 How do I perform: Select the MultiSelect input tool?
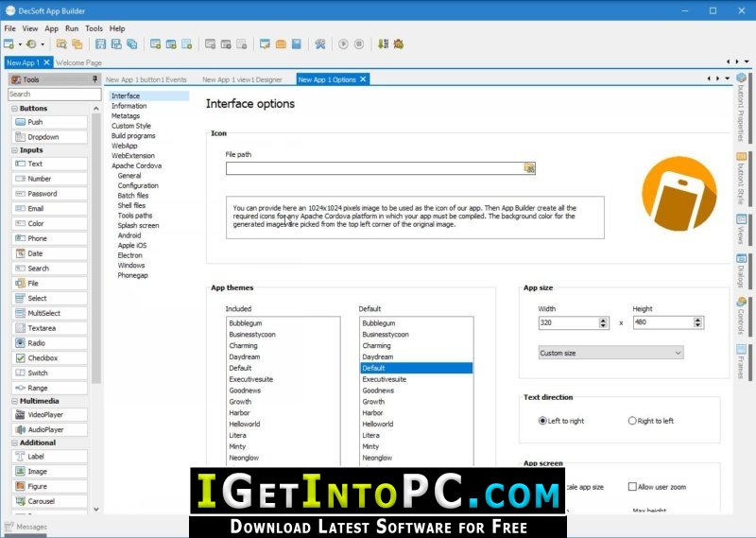50,313
